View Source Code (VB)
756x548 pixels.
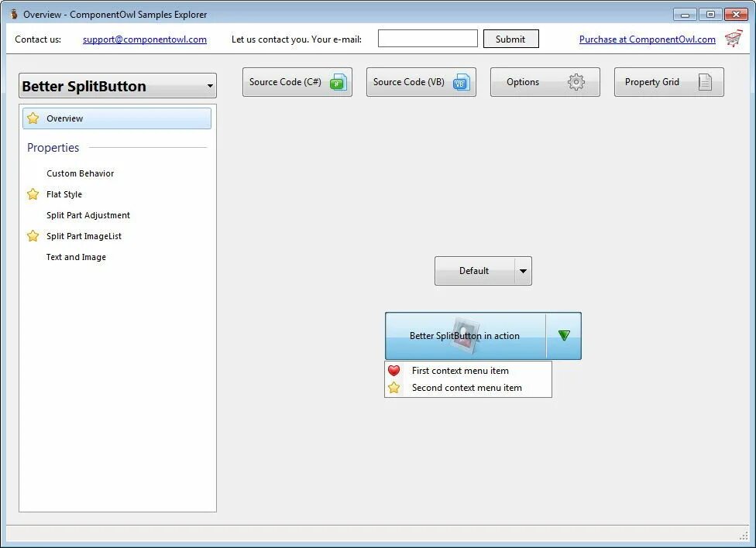421,82
